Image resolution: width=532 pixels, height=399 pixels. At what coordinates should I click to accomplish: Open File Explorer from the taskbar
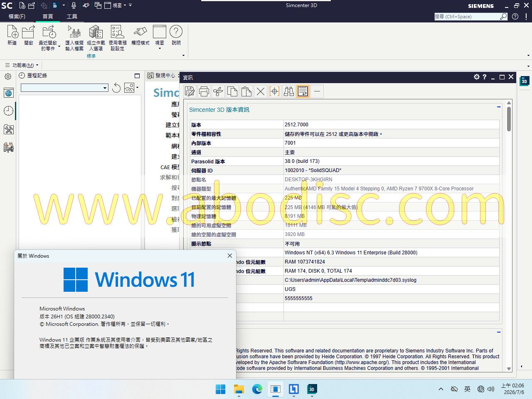coord(239,389)
